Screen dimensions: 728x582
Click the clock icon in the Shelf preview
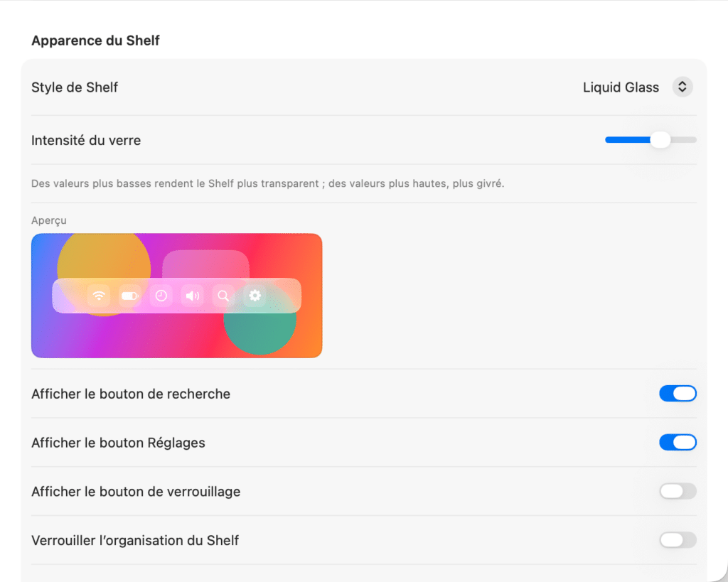pos(161,296)
